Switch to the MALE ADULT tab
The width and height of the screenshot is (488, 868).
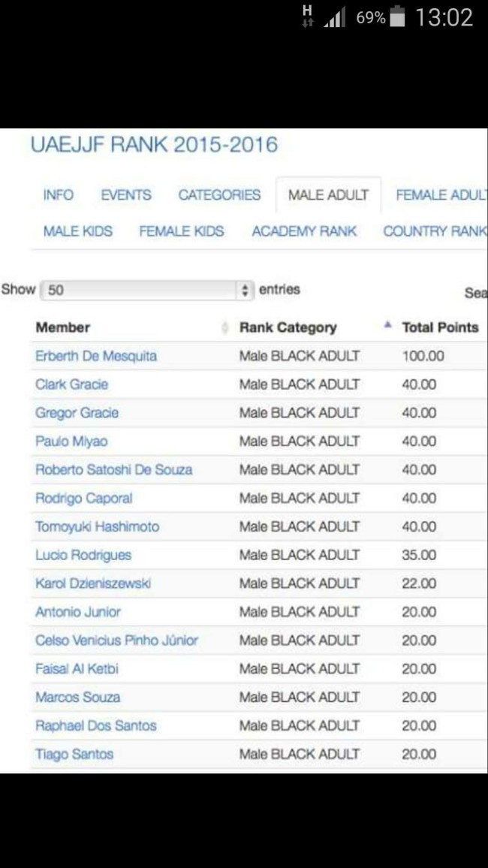tap(328, 195)
